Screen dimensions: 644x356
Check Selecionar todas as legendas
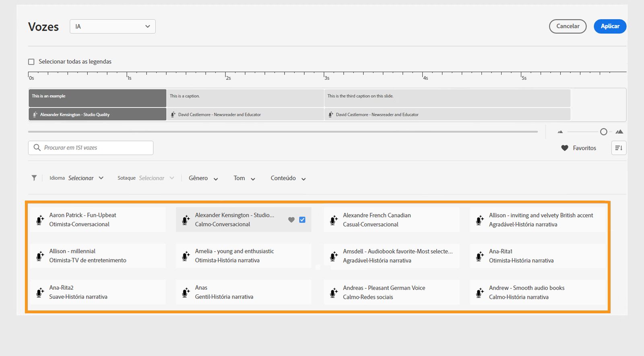(31, 62)
